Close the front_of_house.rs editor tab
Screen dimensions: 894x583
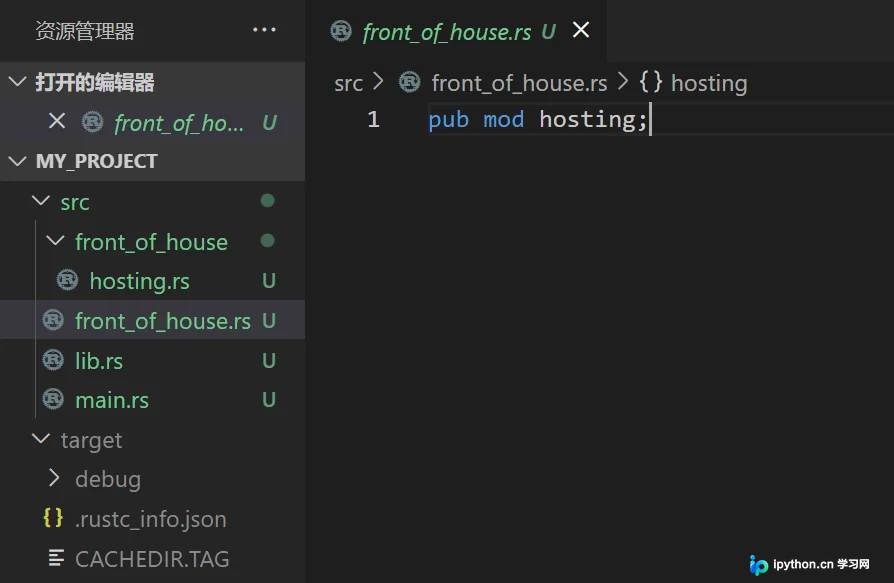(x=581, y=30)
